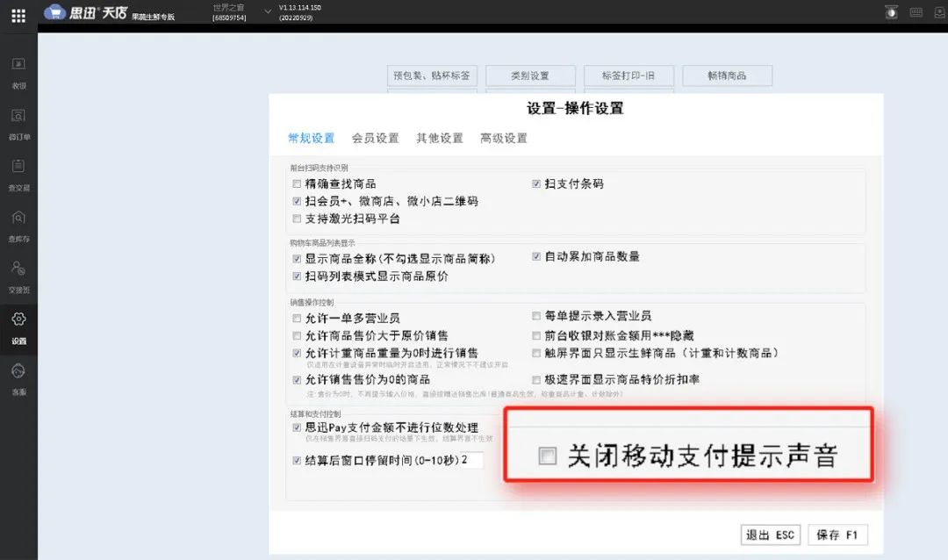
Task: Click the 保存 F1 save button
Action: point(837,535)
